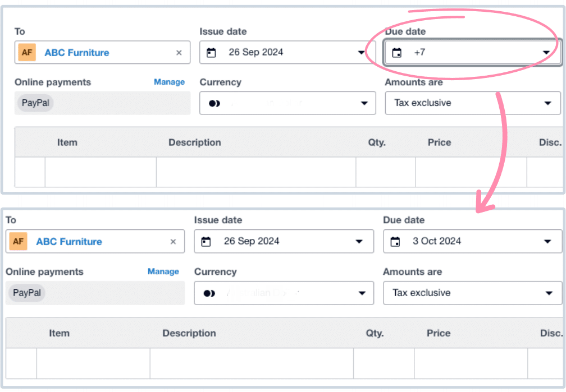566x392 pixels.
Task: Click the first Description cell in the upper table
Action: point(255,172)
